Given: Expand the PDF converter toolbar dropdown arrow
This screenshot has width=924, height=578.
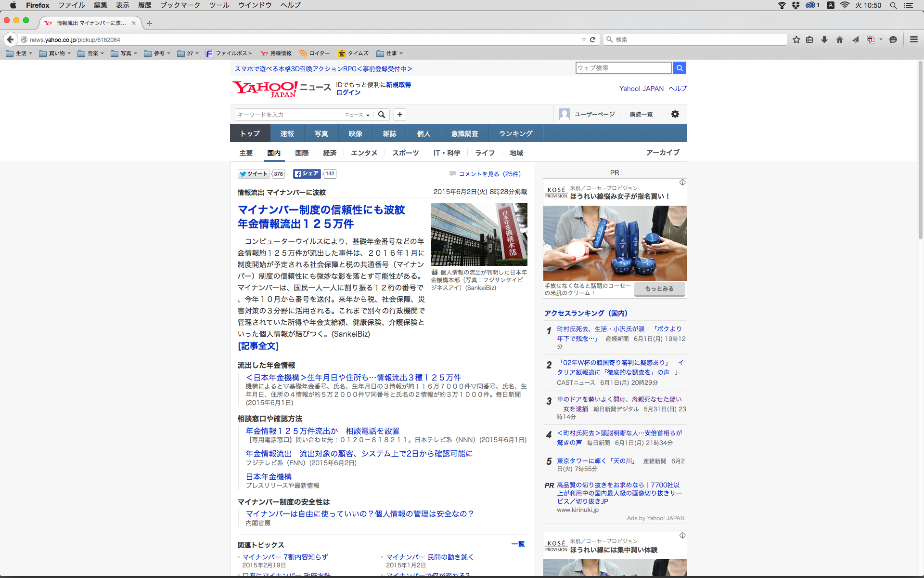Looking at the screenshot, I should [x=881, y=39].
